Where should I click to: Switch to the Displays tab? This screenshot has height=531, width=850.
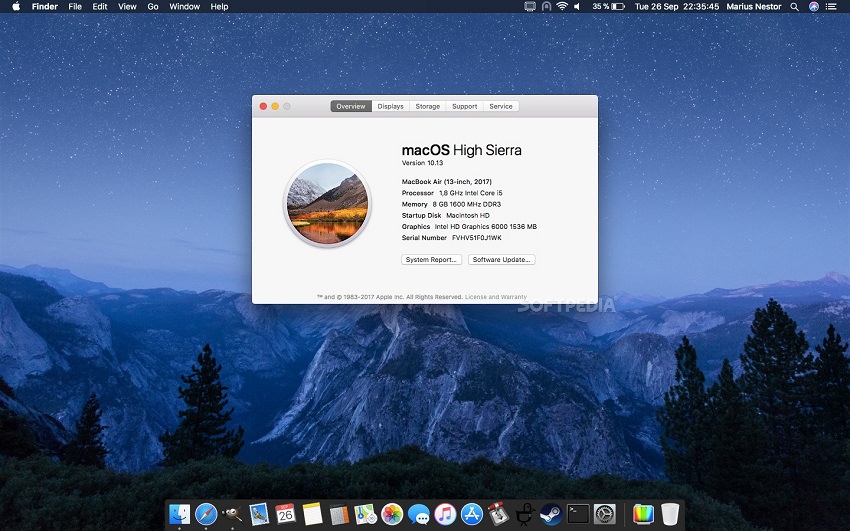[390, 106]
